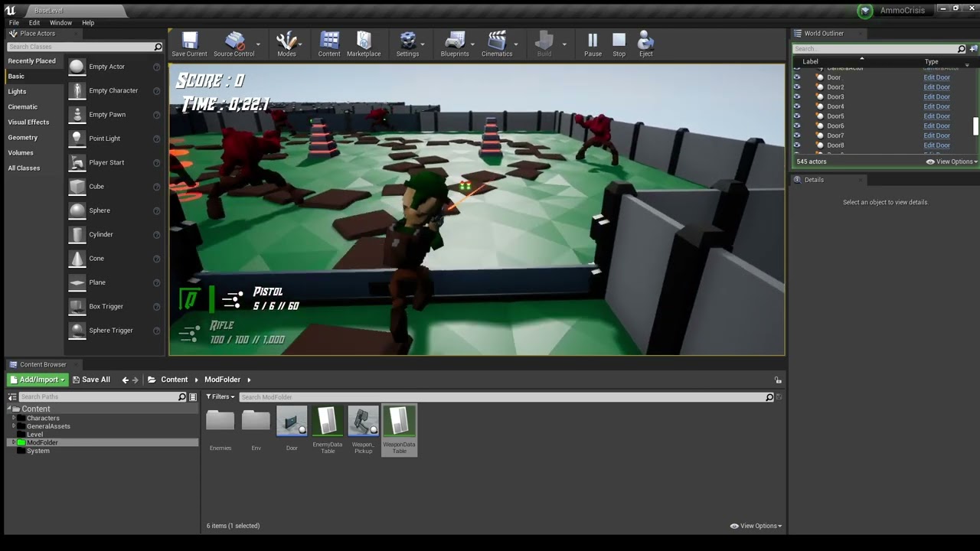
Task: Click Edit Door link for Door2
Action: tap(936, 87)
